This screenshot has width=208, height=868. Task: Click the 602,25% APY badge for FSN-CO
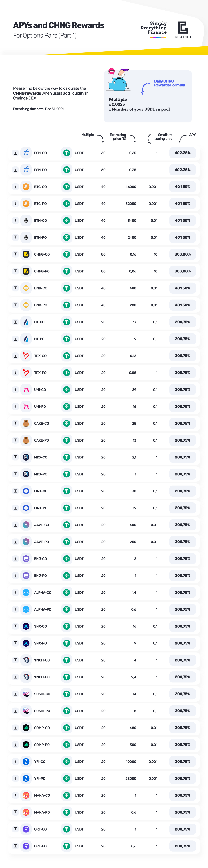coord(182,153)
